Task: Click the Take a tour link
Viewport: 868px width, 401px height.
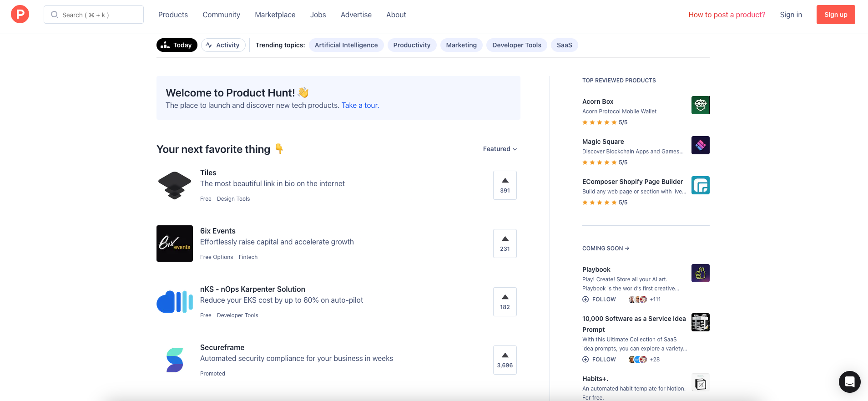Action: click(x=360, y=105)
